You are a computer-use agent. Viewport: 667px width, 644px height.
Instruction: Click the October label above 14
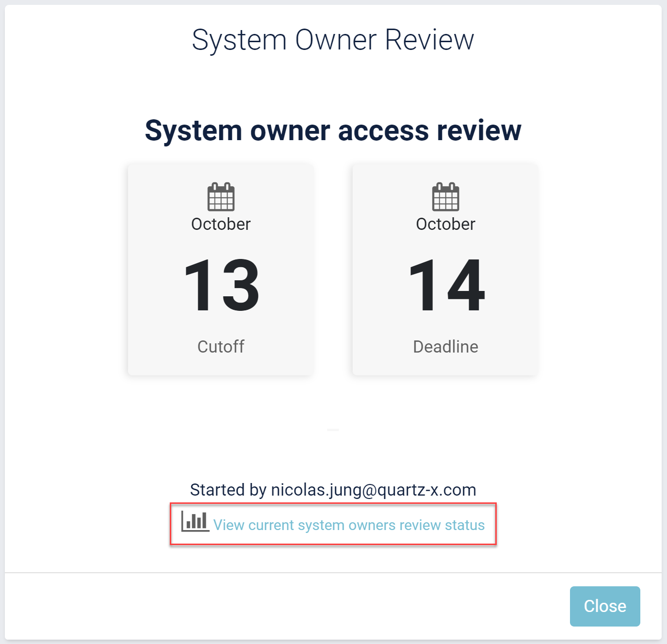click(445, 224)
